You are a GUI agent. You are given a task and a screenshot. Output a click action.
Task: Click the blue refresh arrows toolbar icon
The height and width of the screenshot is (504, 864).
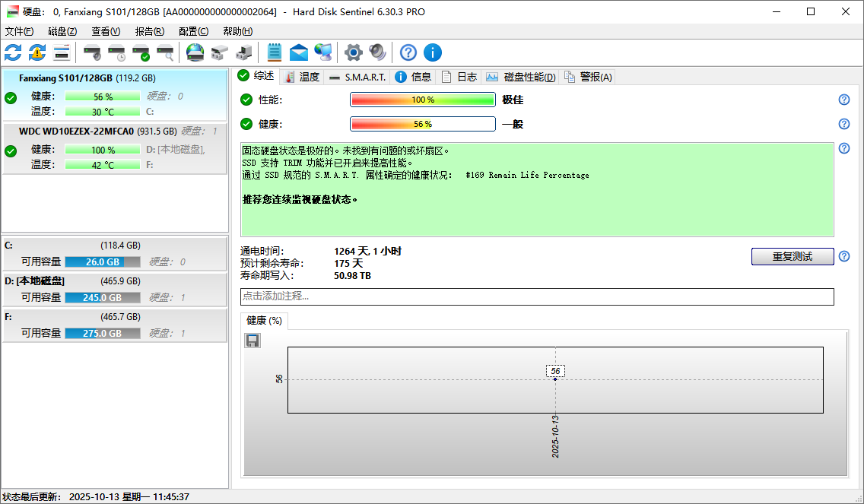13,53
